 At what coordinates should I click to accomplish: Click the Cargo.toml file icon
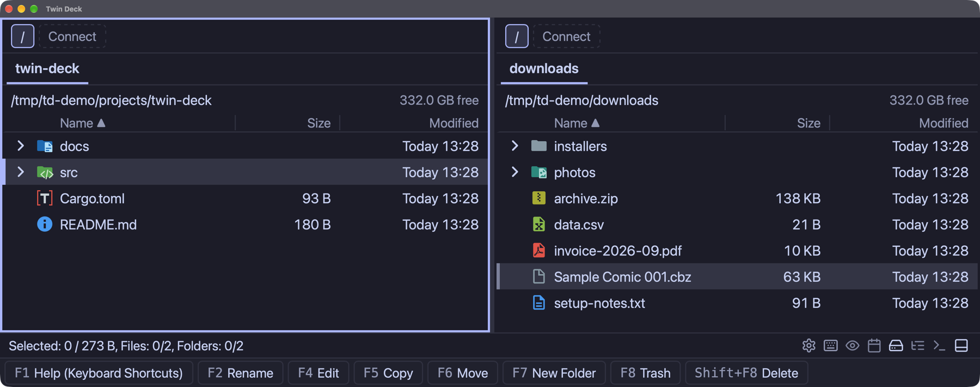point(45,198)
